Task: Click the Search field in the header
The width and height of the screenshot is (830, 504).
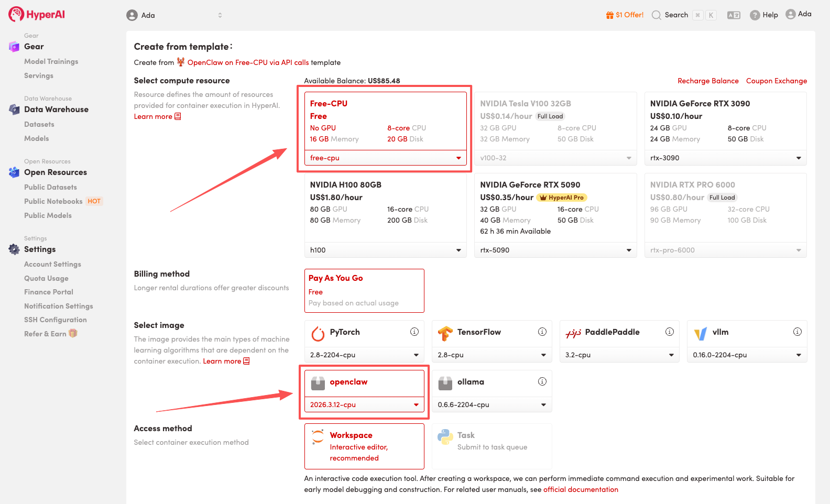Action: tap(676, 15)
